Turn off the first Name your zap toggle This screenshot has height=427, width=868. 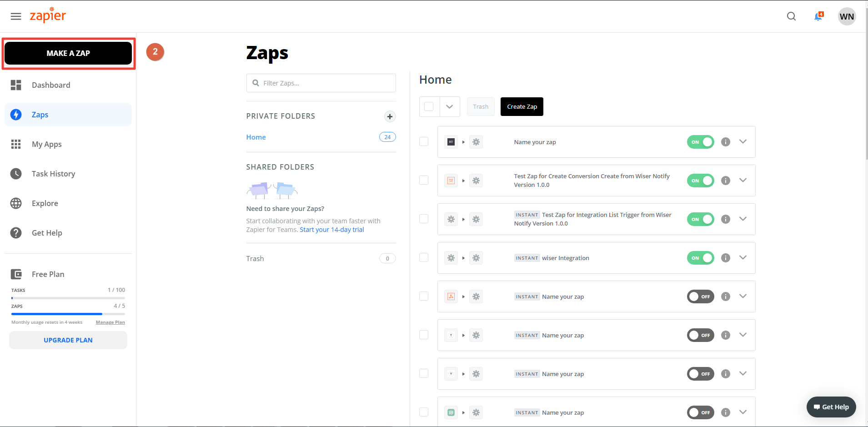pos(700,142)
